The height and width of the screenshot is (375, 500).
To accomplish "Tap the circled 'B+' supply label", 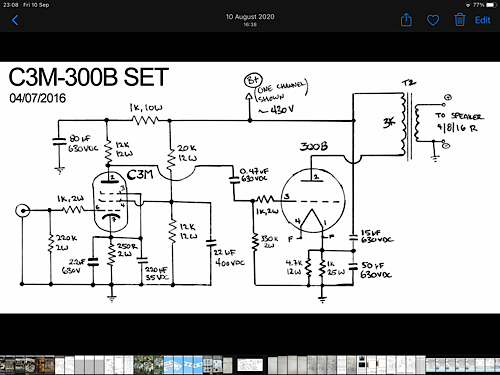I will [x=253, y=80].
